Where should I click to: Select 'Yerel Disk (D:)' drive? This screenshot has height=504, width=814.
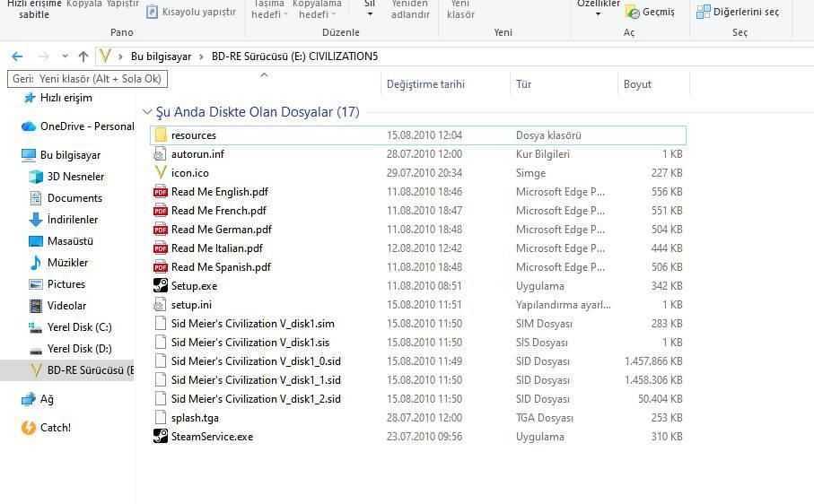(70, 349)
